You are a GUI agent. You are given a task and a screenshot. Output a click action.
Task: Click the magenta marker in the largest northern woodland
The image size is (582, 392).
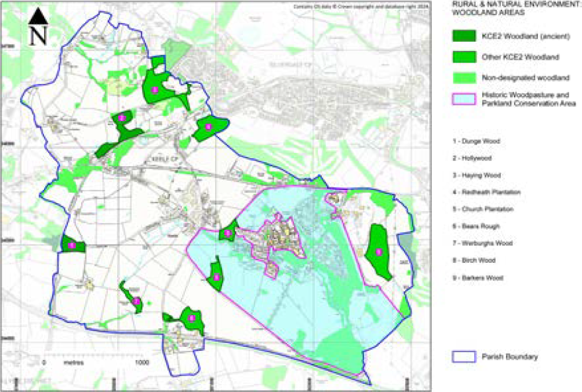pos(155,89)
